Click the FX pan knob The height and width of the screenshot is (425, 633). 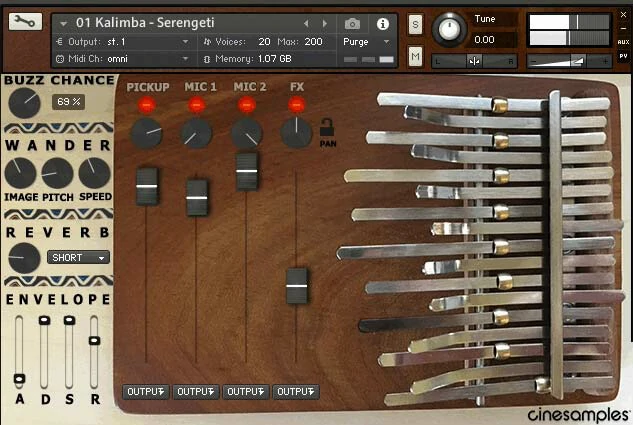296,133
